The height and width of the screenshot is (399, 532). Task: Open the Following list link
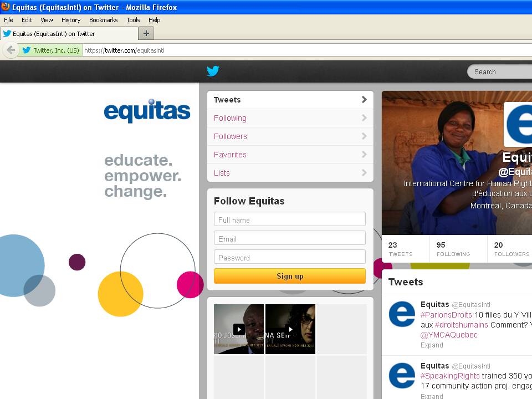230,118
